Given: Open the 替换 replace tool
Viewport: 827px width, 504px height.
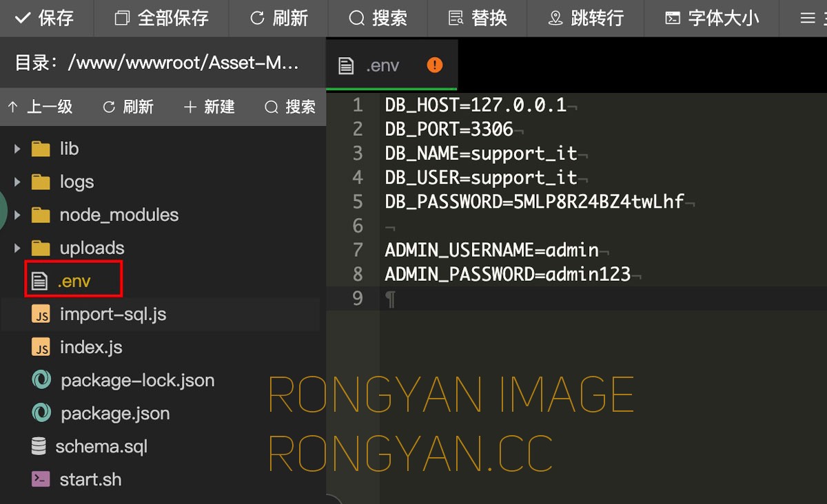Looking at the screenshot, I should click(x=478, y=18).
